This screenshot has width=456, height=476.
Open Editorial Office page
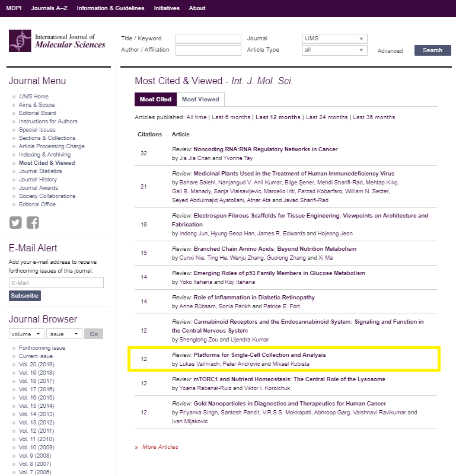[37, 205]
